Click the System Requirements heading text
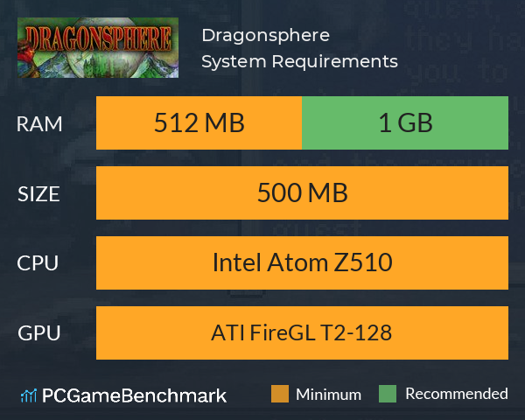The height and width of the screenshot is (420, 525). pyautogui.click(x=299, y=61)
